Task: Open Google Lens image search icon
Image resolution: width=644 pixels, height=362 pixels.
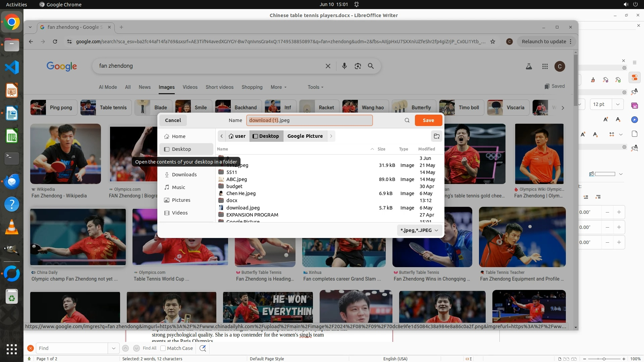Action: [x=358, y=66]
